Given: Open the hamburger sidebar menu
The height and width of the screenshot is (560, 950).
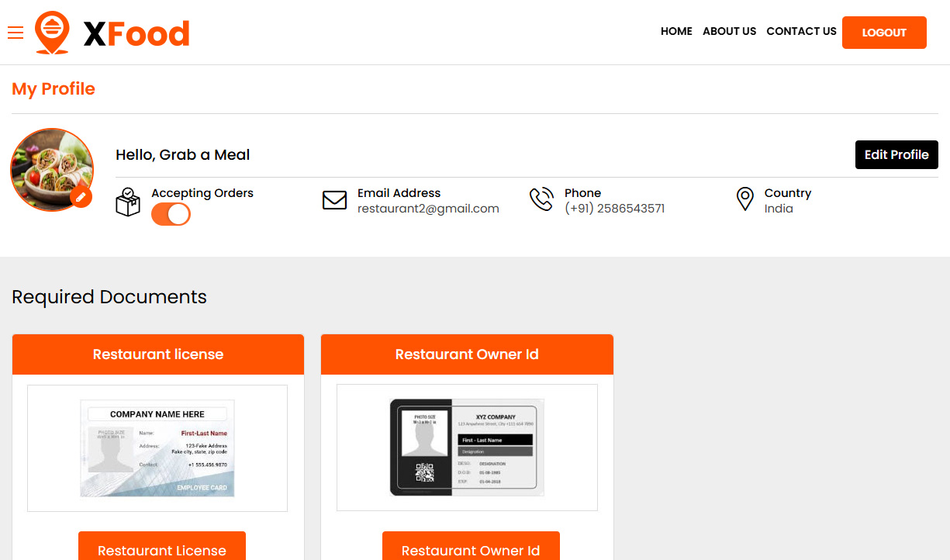Looking at the screenshot, I should coord(16,33).
